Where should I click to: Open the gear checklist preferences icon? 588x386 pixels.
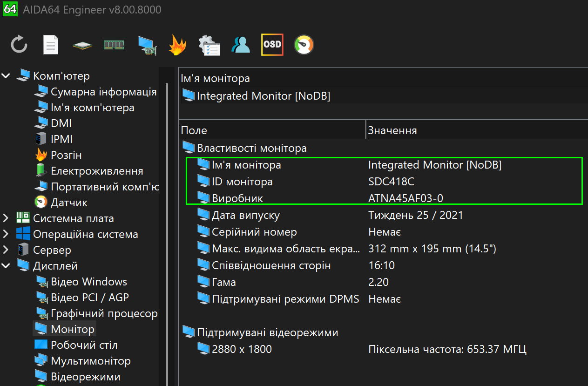tap(209, 45)
